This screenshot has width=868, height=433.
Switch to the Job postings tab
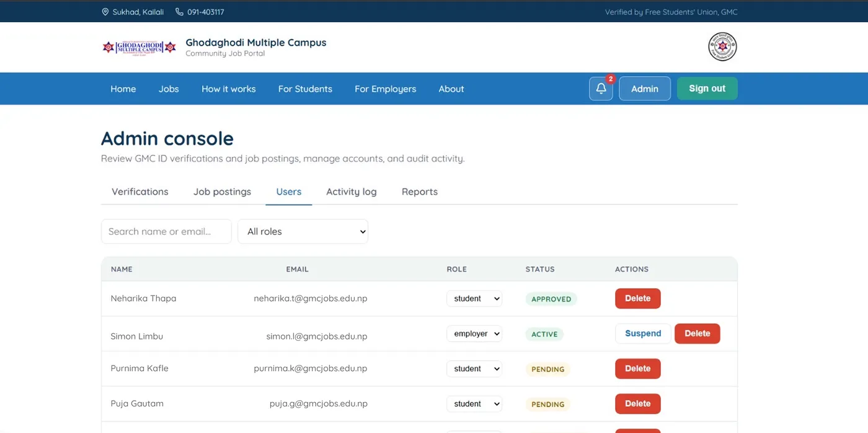point(222,191)
